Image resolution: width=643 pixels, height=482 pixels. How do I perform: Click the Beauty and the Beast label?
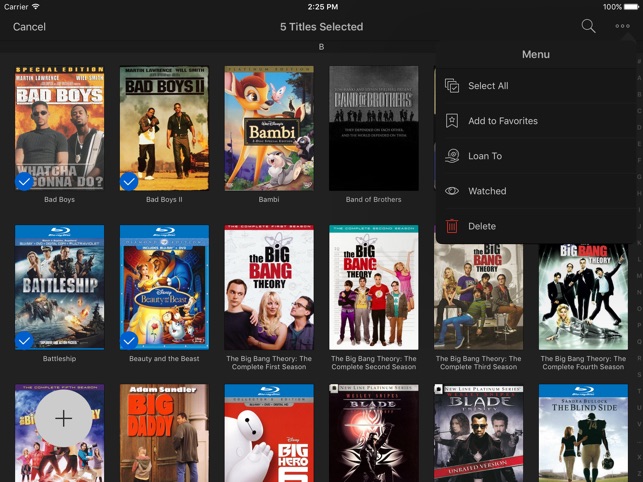pyautogui.click(x=164, y=359)
